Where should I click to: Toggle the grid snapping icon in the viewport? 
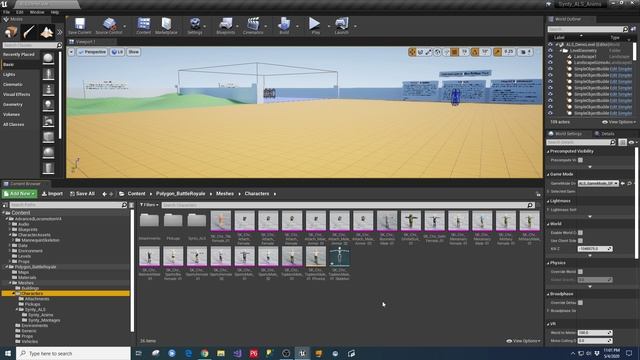click(454, 52)
